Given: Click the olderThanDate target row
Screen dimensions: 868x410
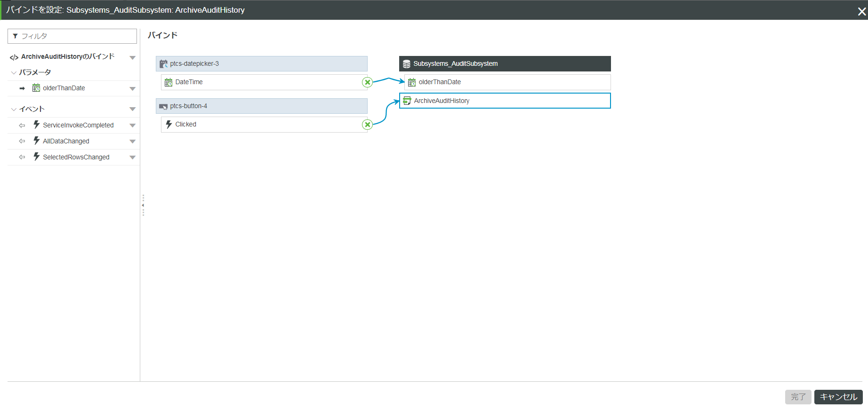Looking at the screenshot, I should 507,82.
